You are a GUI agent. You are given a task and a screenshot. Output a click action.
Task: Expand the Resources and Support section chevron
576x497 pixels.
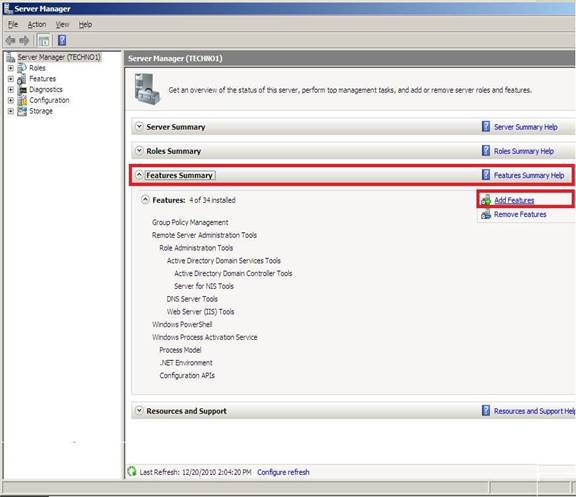(139, 410)
